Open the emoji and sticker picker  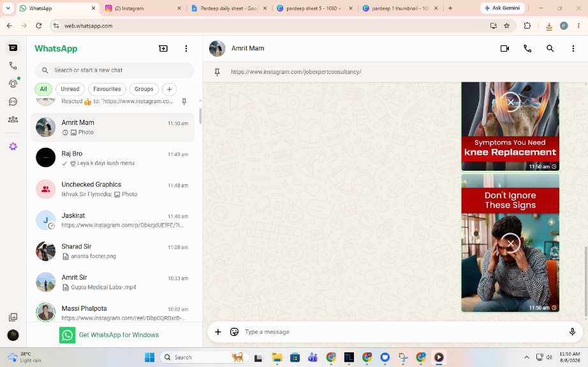tap(235, 332)
